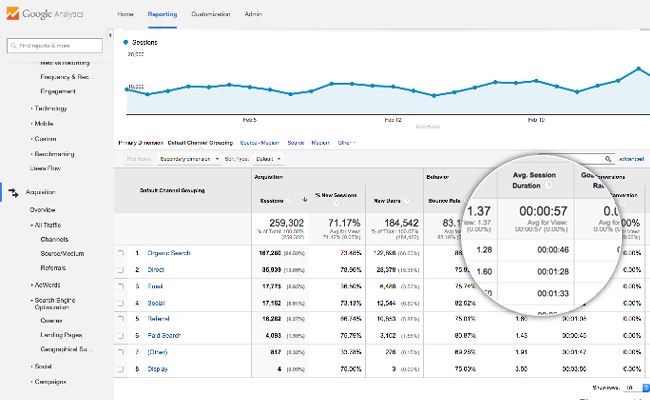The height and width of the screenshot is (400, 650).
Task: Open the Secondary dimension dropdown
Action: (x=188, y=159)
